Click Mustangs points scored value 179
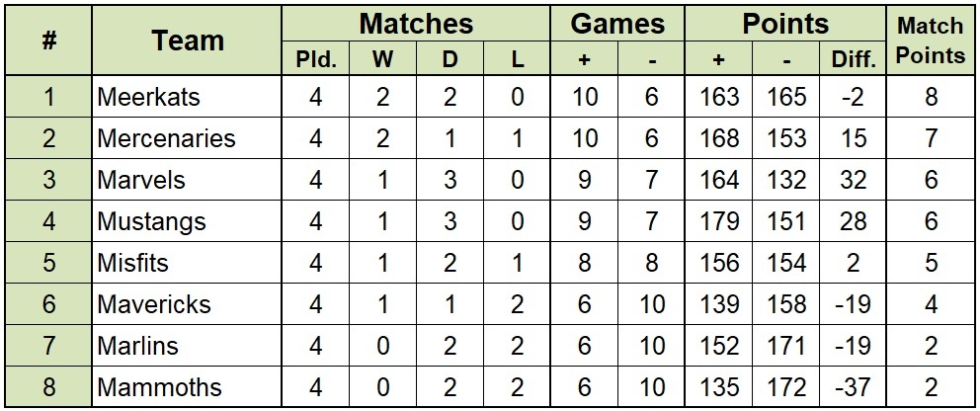The image size is (980, 411). [x=719, y=221]
